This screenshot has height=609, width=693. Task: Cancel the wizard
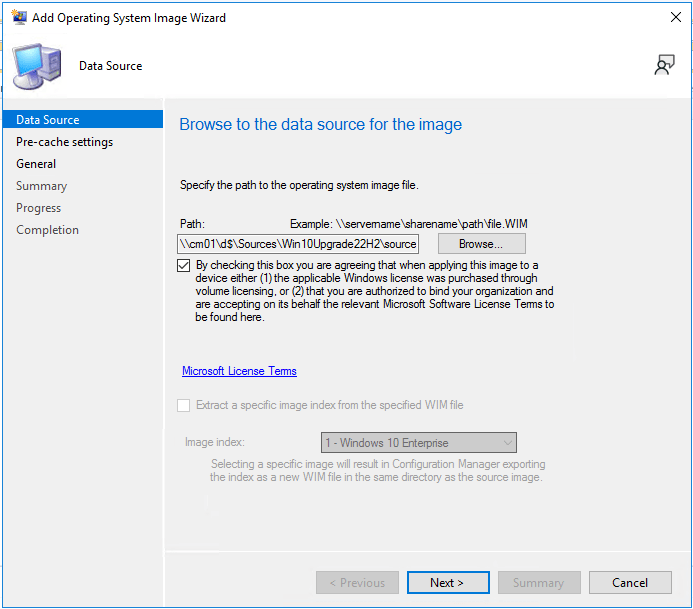click(x=630, y=582)
